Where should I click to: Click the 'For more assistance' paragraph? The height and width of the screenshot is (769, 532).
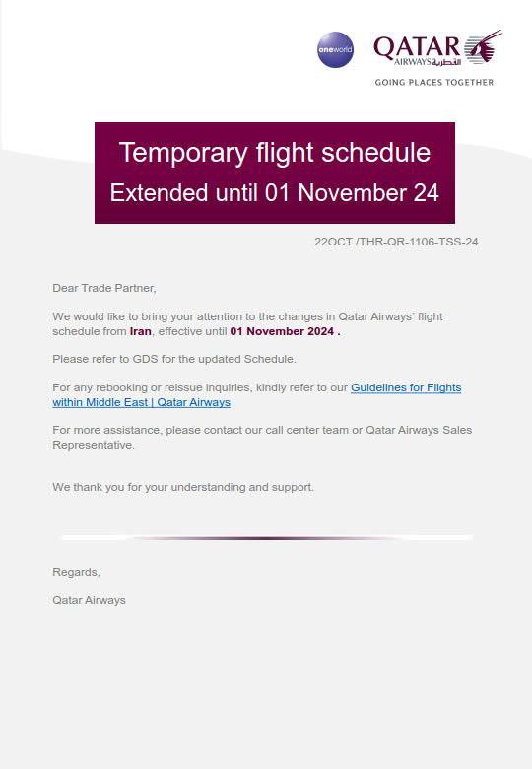point(262,437)
